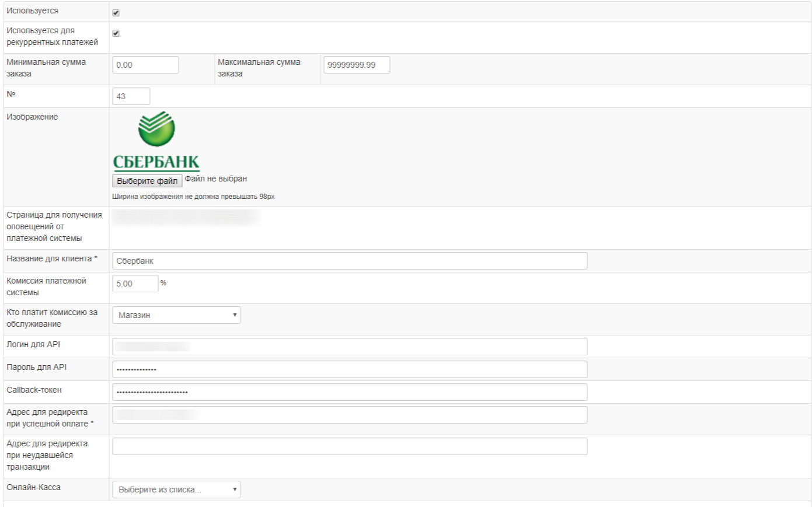Focus the minimum order amount field
The width and height of the screenshot is (812, 507).
(x=145, y=65)
